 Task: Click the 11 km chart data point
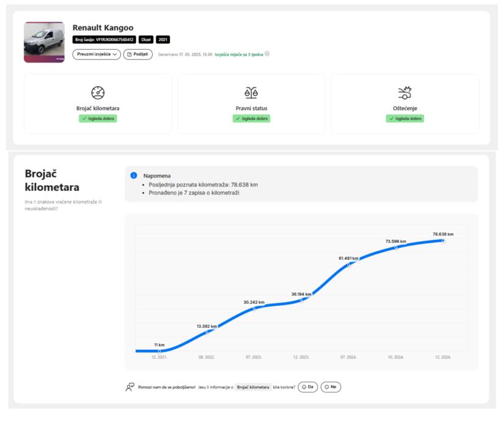(159, 351)
